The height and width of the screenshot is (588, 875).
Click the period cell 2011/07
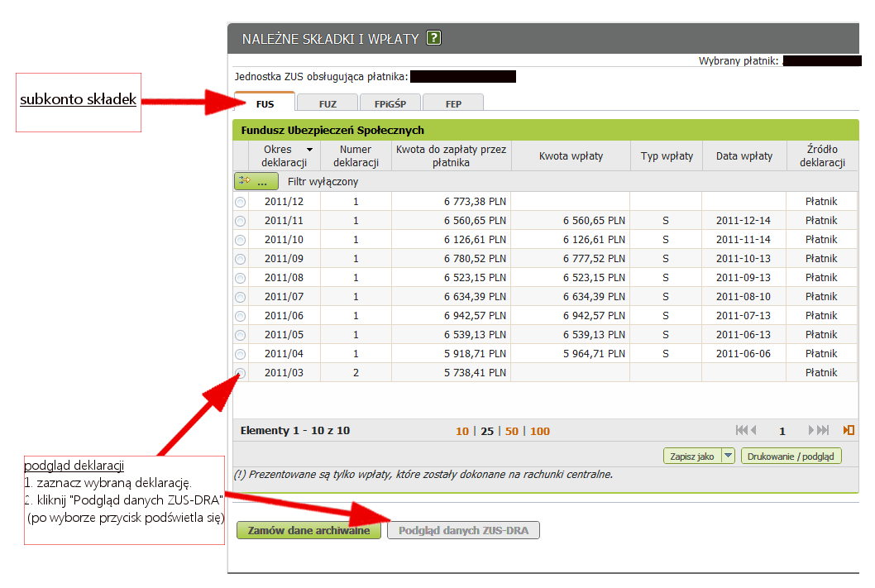284,296
